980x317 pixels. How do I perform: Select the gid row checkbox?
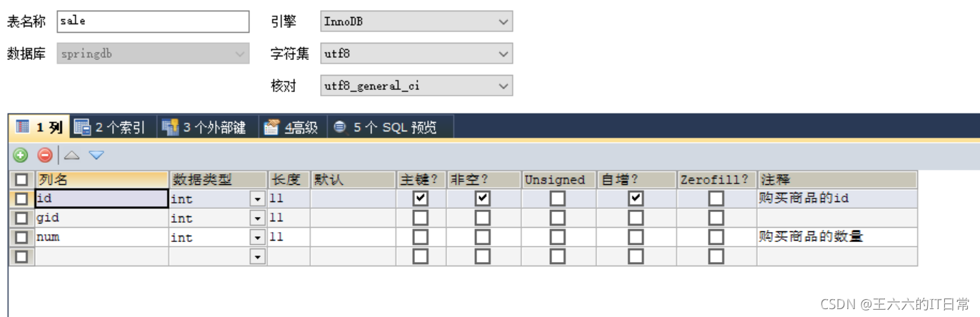pyautogui.click(x=21, y=218)
